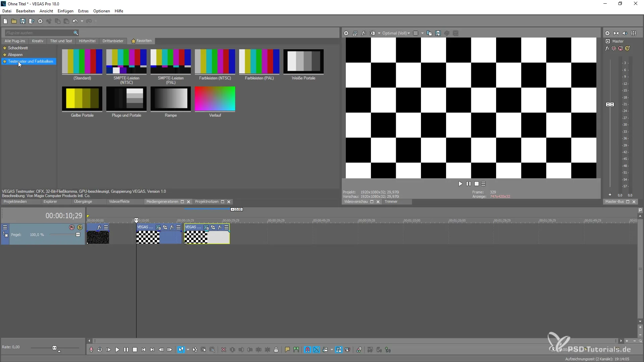Open the Übergänge panel tab
Image resolution: width=644 pixels, height=362 pixels.
click(83, 201)
